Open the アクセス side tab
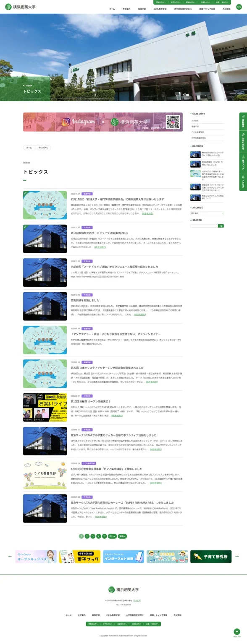This screenshot has width=247, height=644. (243, 182)
